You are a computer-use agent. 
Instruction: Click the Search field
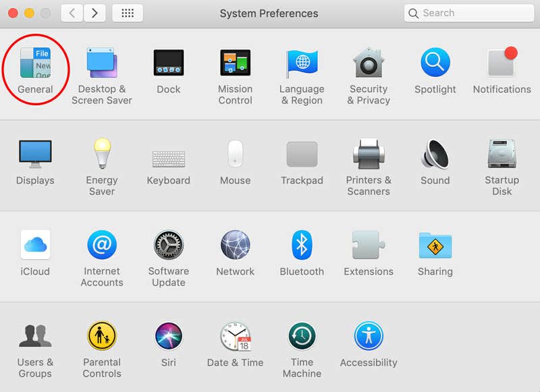(x=468, y=13)
